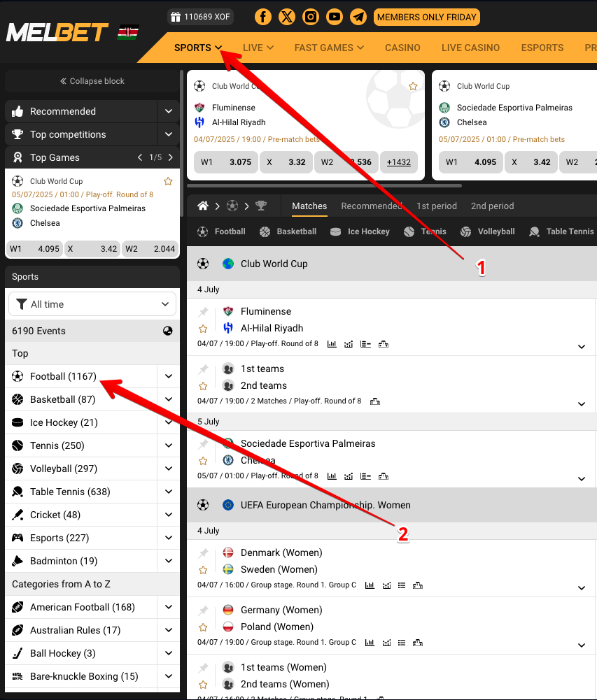Image resolution: width=597 pixels, height=700 pixels.
Task: Bet W2 2.044 in Top Games
Action: point(150,249)
